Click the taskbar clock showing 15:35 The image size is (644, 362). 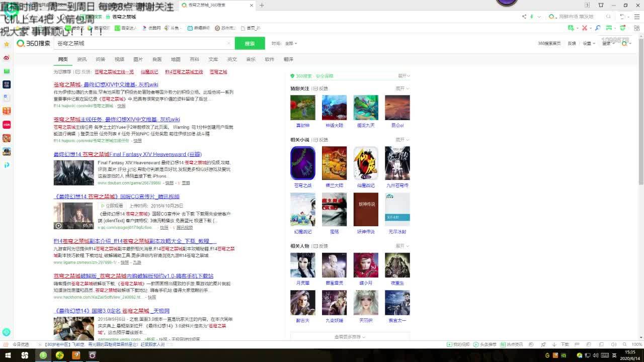(630, 355)
